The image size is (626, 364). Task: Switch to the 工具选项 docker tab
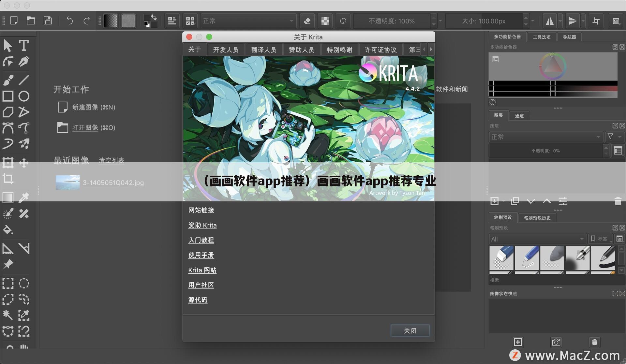pos(542,37)
